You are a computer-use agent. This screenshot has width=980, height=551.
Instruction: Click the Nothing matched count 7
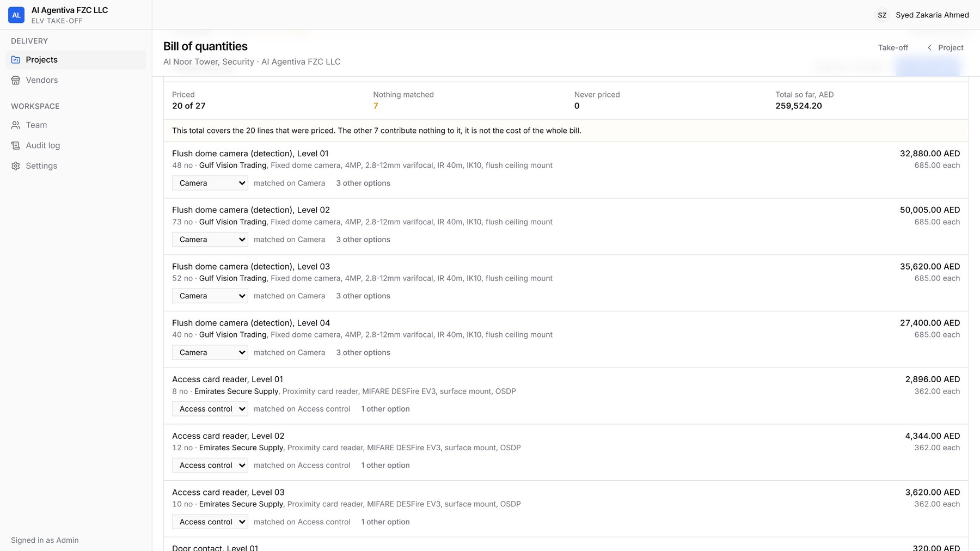[376, 106]
